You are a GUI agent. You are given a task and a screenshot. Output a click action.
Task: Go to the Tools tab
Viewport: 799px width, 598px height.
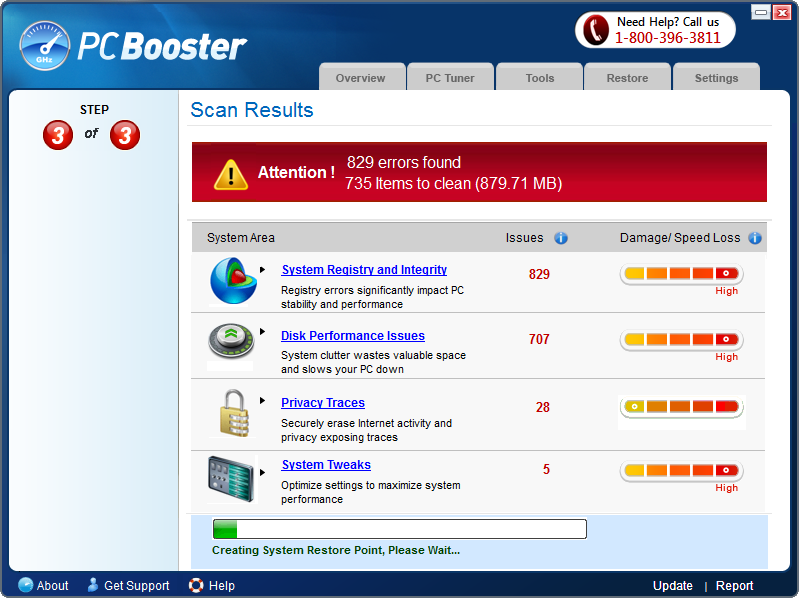539,77
